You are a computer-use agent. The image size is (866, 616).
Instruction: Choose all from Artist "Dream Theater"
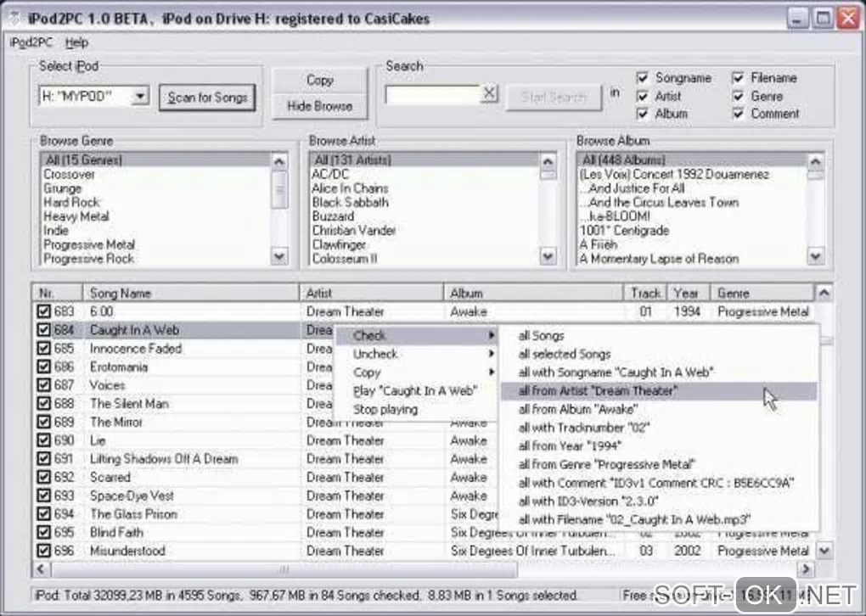(658, 391)
